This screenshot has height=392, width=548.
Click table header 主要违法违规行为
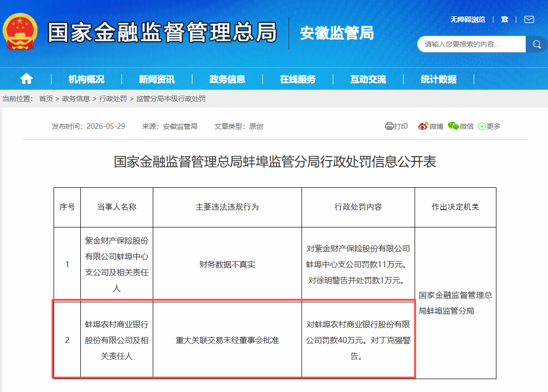pos(227,207)
